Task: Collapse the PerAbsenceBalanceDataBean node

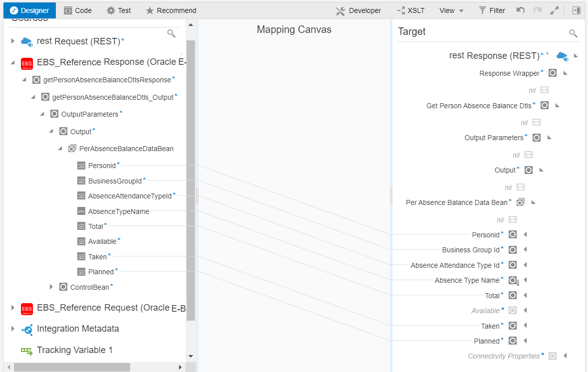Action: point(60,148)
